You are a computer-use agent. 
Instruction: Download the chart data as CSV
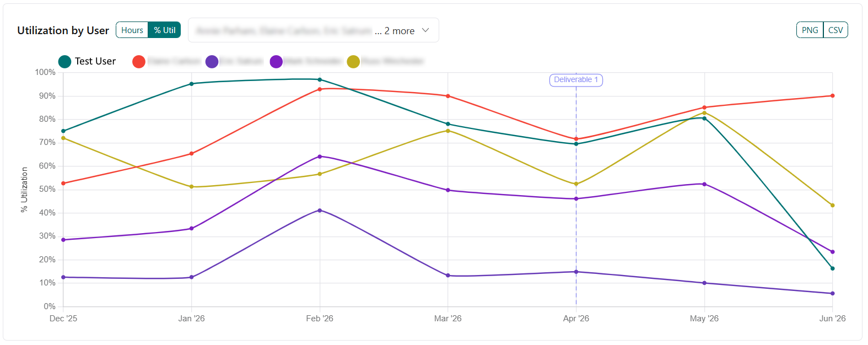835,30
